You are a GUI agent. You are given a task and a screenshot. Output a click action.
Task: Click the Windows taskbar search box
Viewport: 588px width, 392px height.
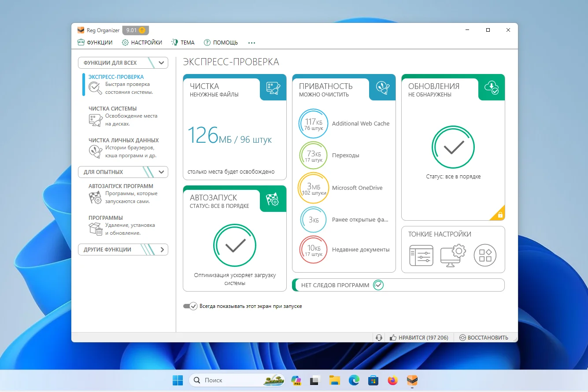coord(237,380)
